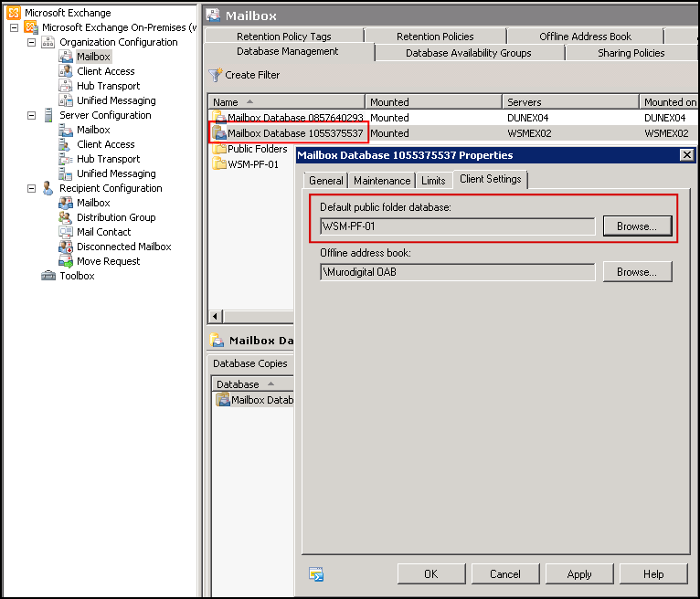700x599 pixels.
Task: Click Default public folder database field
Action: click(458, 226)
